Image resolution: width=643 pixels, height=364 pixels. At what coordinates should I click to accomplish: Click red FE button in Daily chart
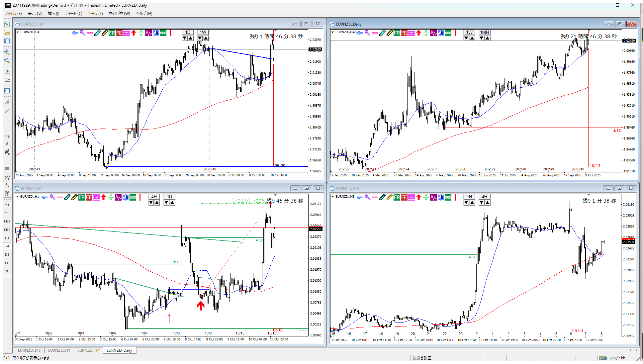pos(404,33)
